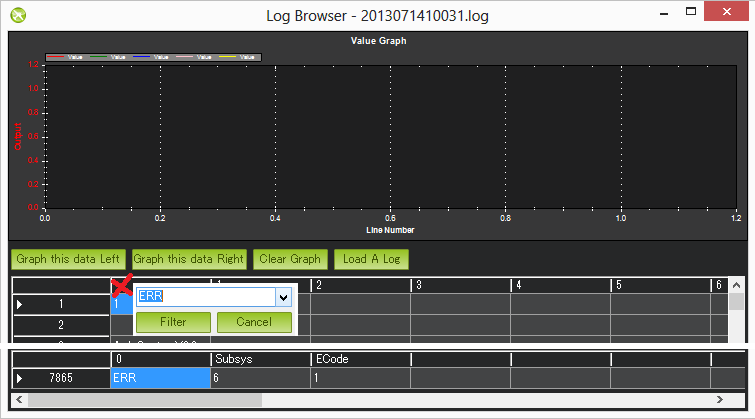Open a file using Load A Log

point(371,259)
